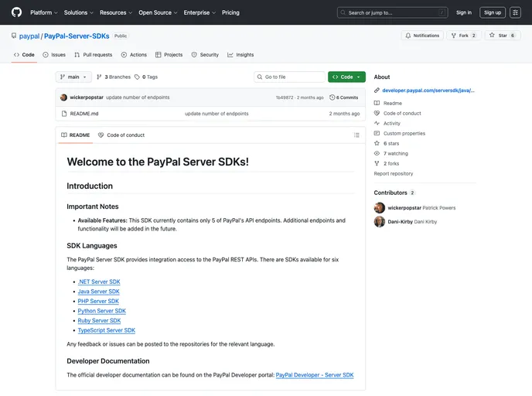Image resolution: width=532 pixels, height=396 pixels.
Task: Switch to the Projects tab
Action: tap(169, 55)
